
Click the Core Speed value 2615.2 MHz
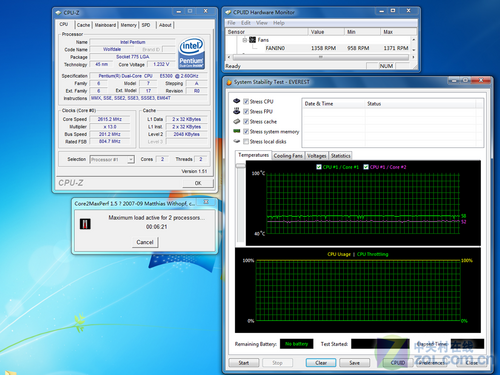tap(110, 119)
